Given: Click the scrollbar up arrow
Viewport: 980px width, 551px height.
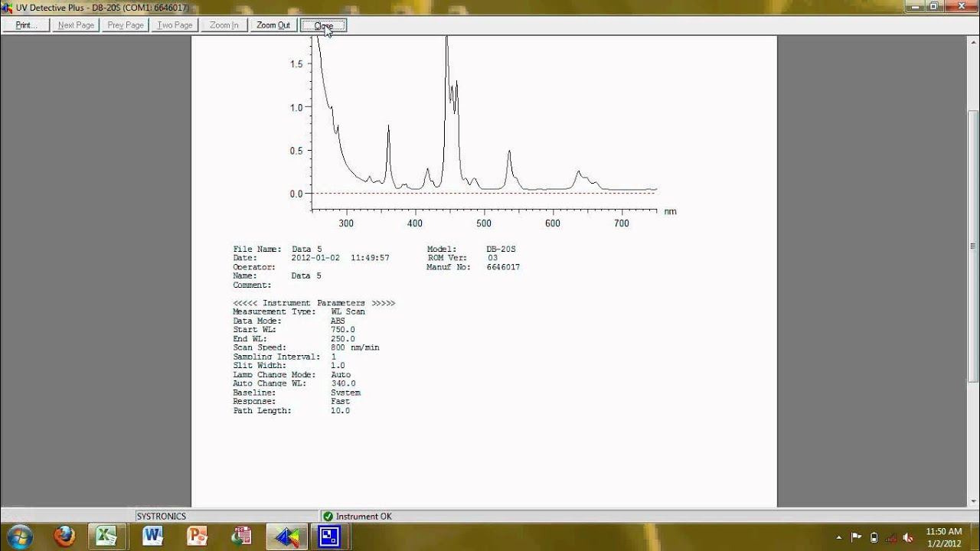Looking at the screenshot, I should point(973,41).
